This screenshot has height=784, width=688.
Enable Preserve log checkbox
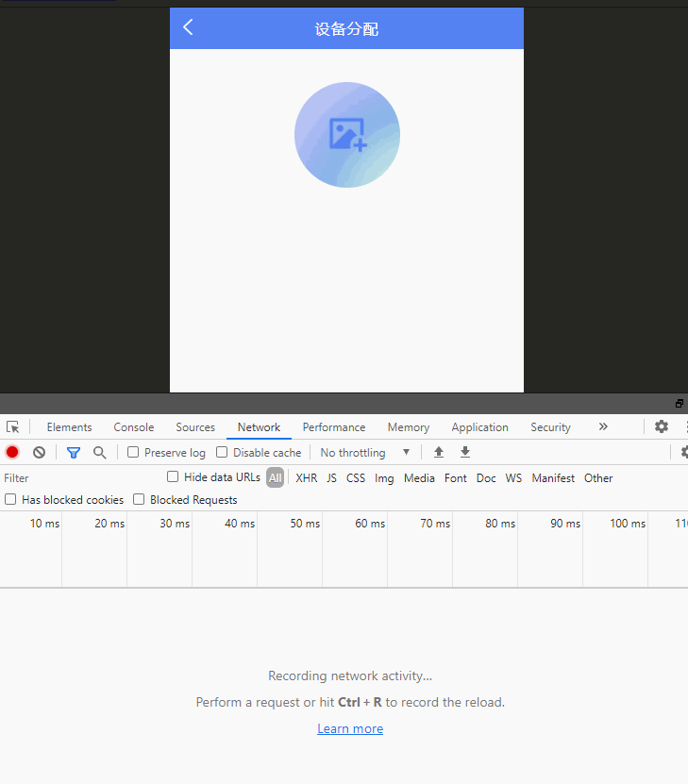pos(133,452)
